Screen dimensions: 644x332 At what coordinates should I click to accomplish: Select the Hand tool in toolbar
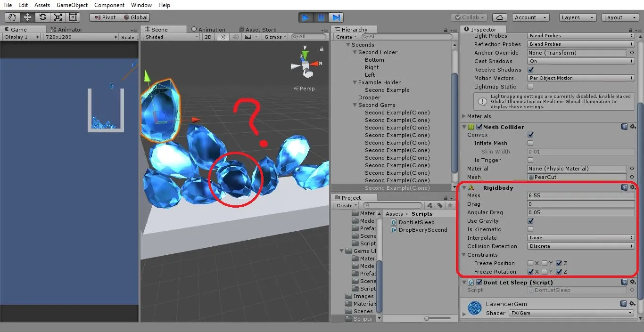coord(13,17)
